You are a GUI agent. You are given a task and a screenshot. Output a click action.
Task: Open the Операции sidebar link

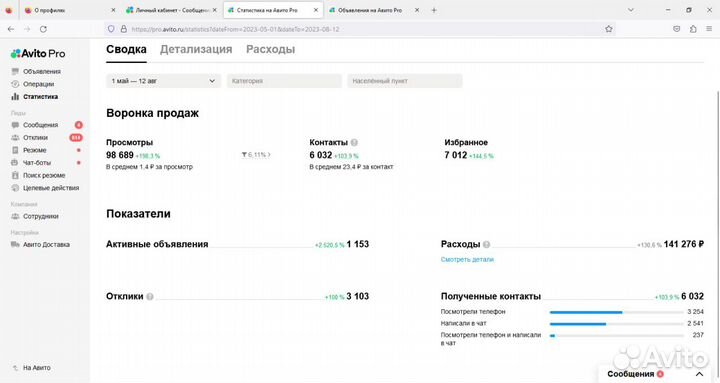[x=39, y=84]
